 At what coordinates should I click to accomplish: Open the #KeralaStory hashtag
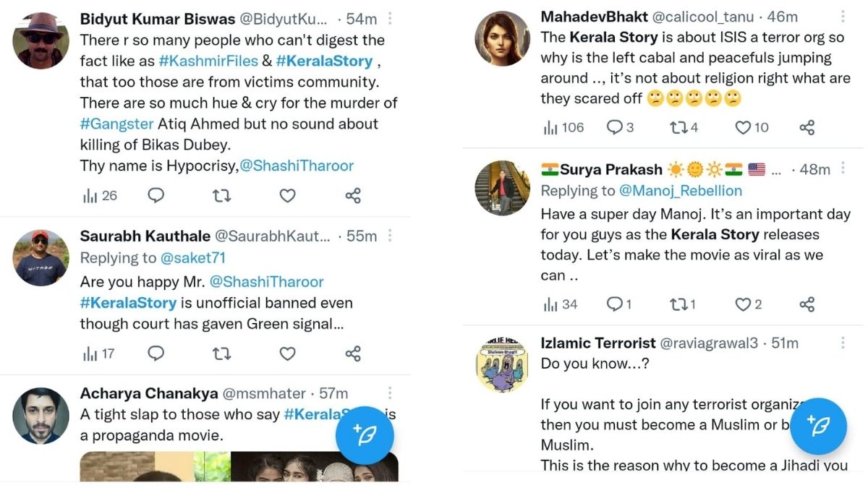323,61
